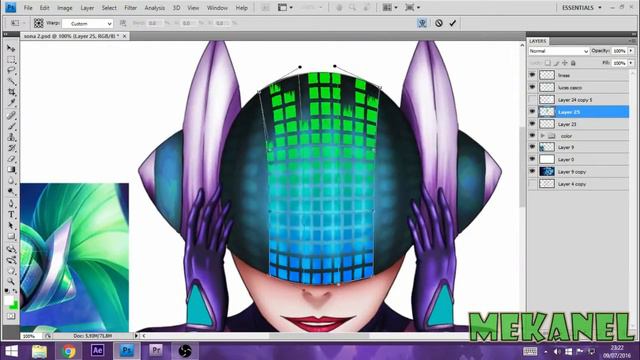The width and height of the screenshot is (640, 360).
Task: Select the Magic Wand tool
Action: point(11,81)
